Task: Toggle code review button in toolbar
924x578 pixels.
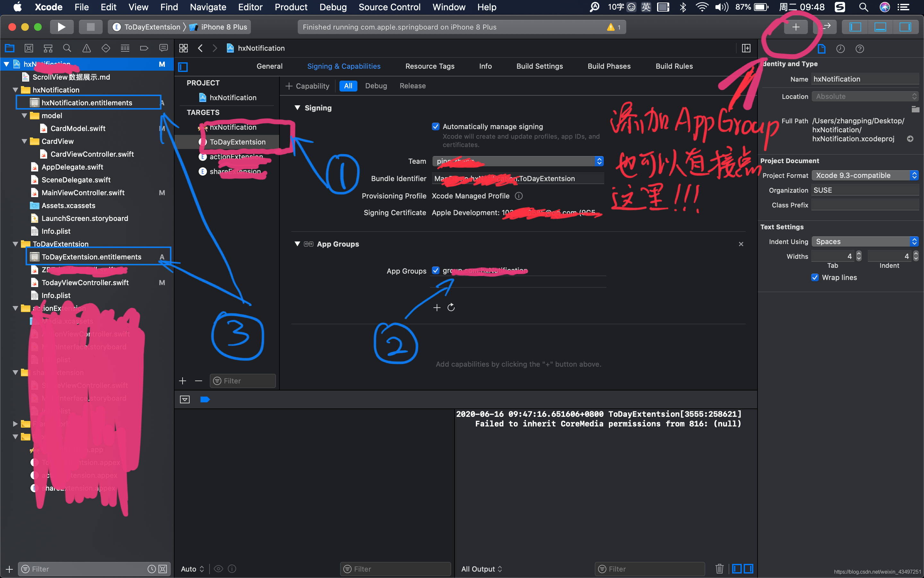Action: pyautogui.click(x=826, y=27)
